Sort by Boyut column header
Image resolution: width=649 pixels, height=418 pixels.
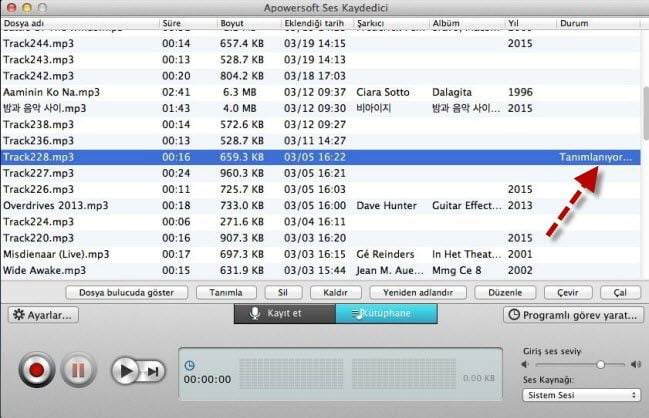coord(249,24)
